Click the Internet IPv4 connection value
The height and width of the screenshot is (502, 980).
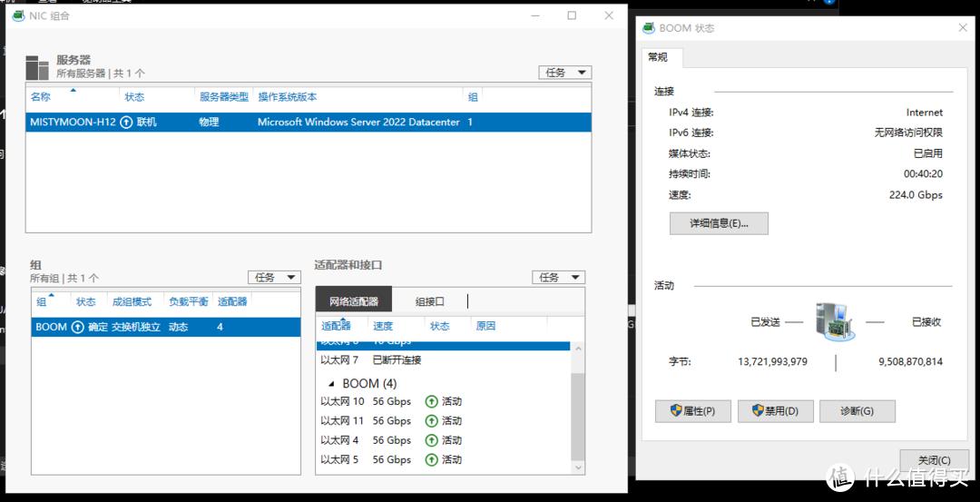click(x=925, y=113)
